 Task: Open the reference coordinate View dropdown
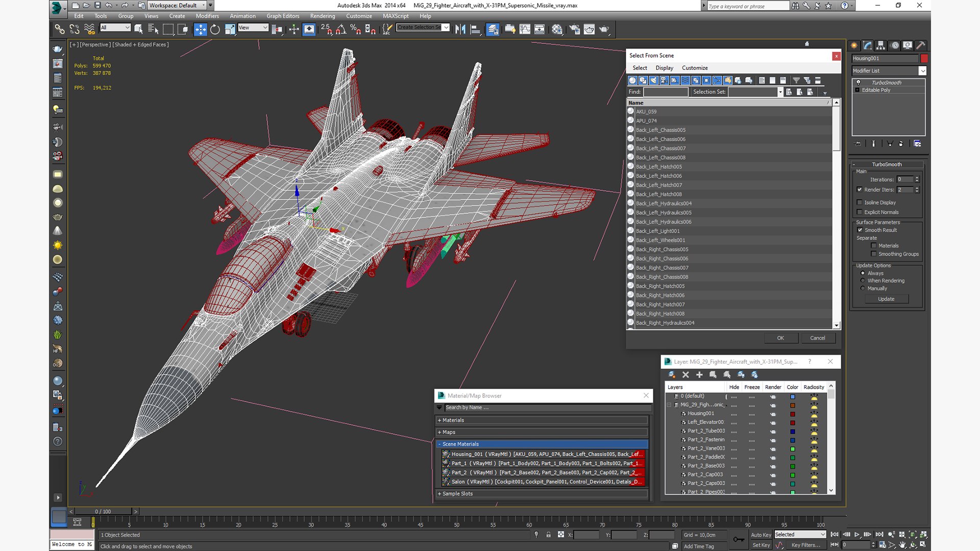(253, 28)
